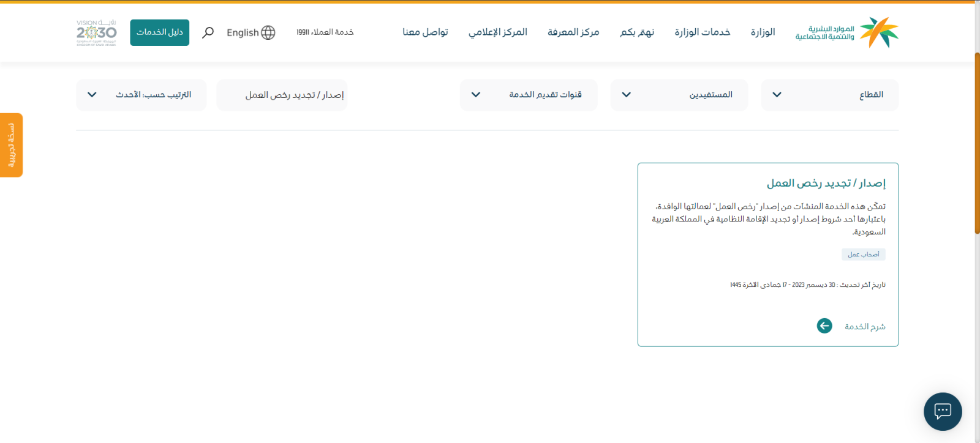980x443 pixels.
Task: Open the خدمات الوزارة menu
Action: point(702,32)
